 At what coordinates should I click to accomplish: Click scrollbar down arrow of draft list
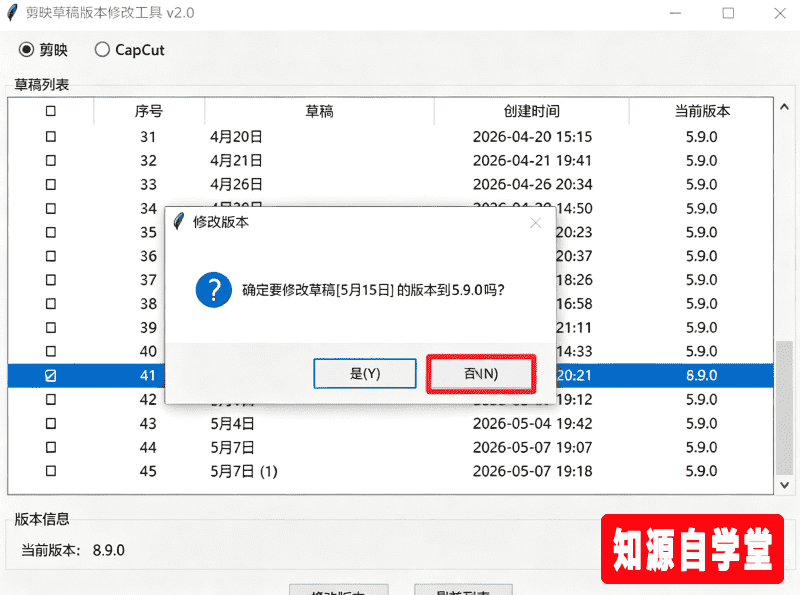784,485
